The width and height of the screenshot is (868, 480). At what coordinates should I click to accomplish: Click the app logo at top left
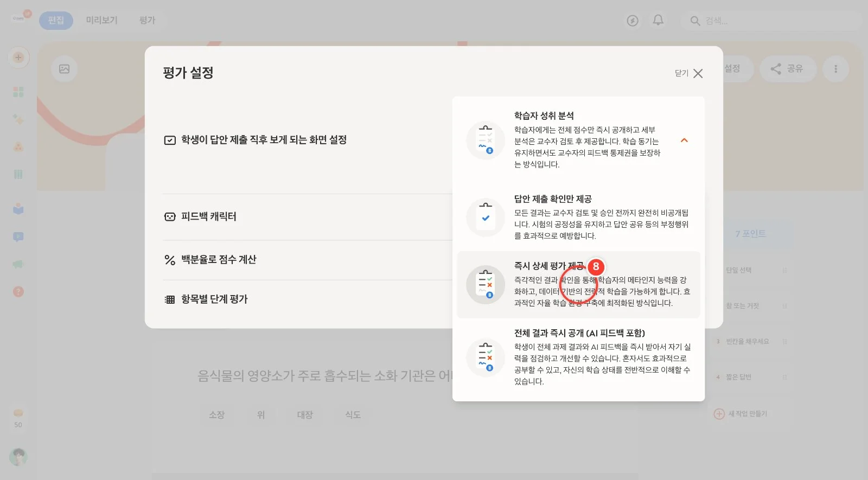tap(18, 18)
